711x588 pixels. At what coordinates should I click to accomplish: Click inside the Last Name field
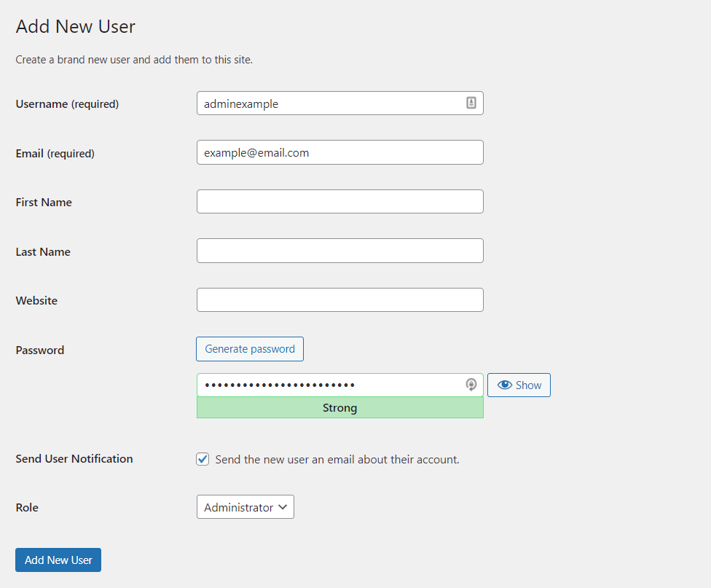[339, 250]
